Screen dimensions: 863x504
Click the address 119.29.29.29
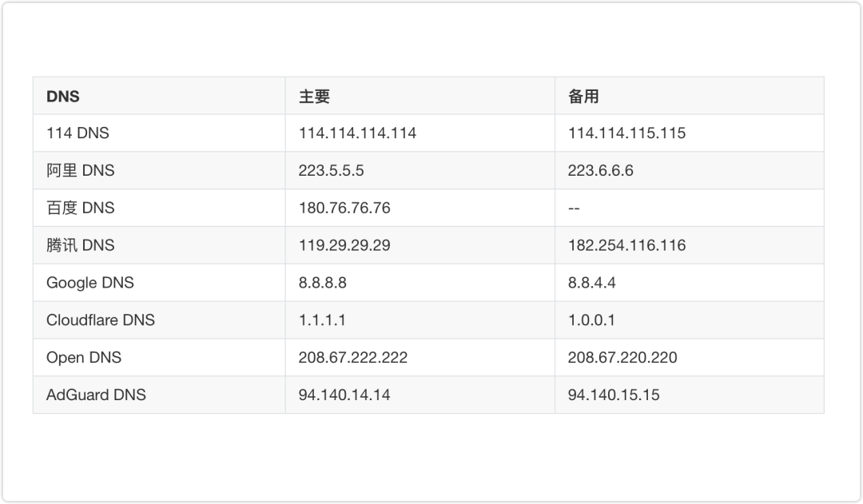(x=344, y=245)
